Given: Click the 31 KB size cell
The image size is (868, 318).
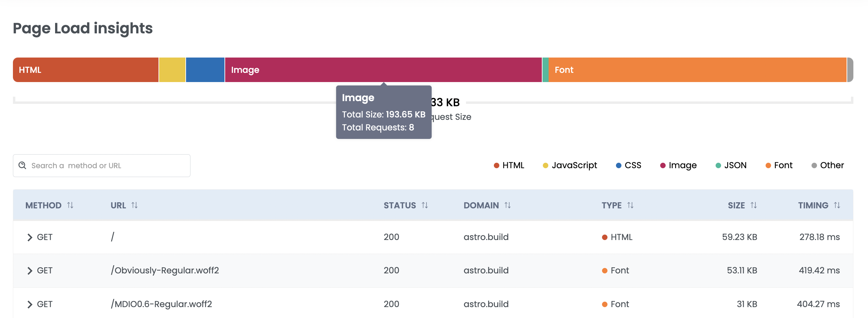Looking at the screenshot, I should coord(747,304).
